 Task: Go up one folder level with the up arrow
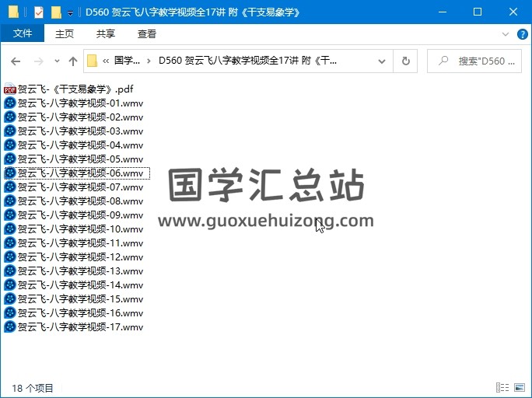click(x=73, y=61)
